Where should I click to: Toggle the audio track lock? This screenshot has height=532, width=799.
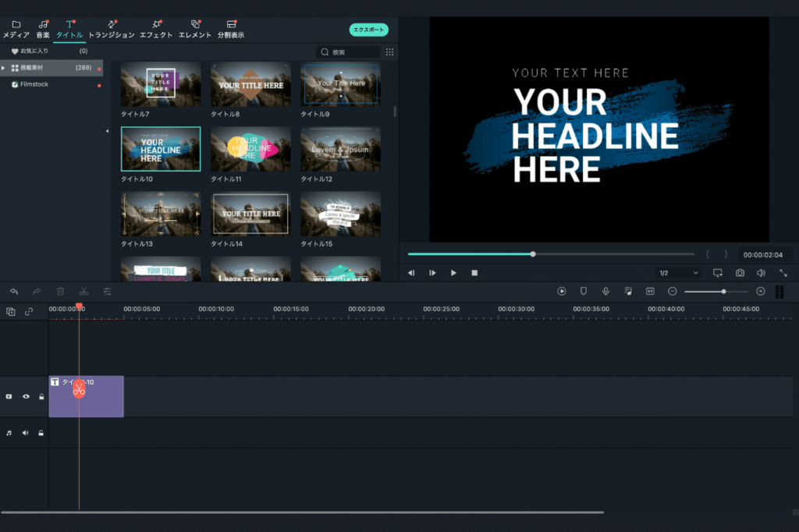(x=41, y=433)
